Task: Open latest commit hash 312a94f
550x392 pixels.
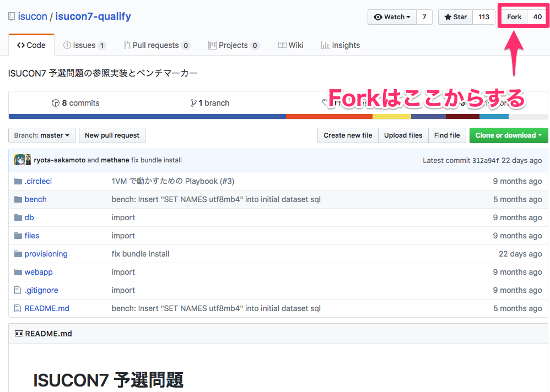Action: 486,160
